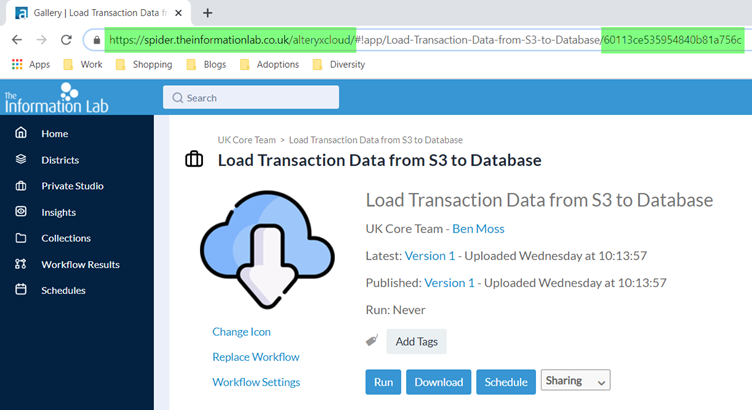Click into the Search input field
Image resolution: width=752 pixels, height=410 pixels.
[251, 97]
